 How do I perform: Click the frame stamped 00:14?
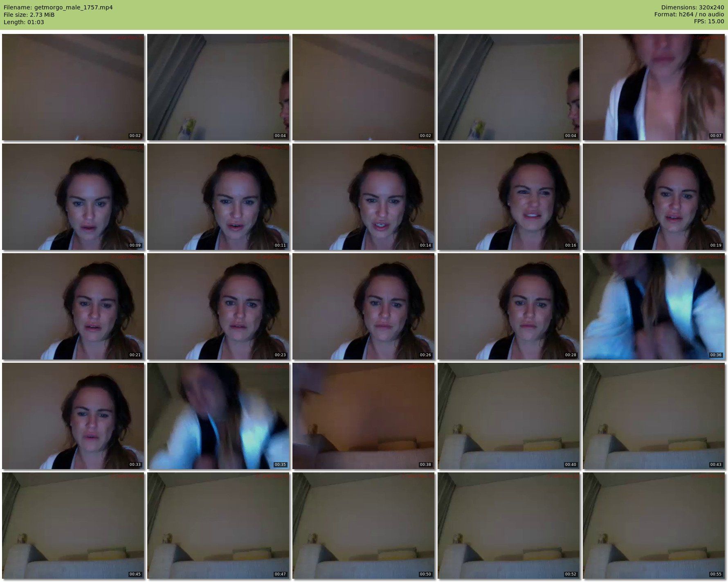click(363, 197)
